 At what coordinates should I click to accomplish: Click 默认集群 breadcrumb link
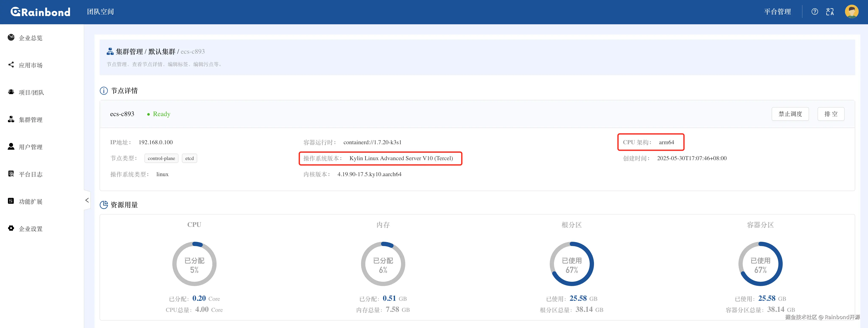[x=162, y=52]
